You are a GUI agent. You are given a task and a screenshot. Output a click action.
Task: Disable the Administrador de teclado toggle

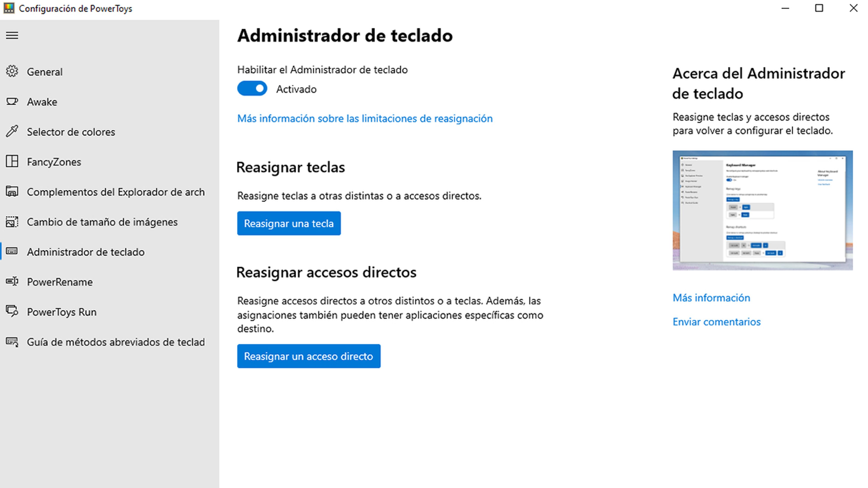(x=252, y=89)
